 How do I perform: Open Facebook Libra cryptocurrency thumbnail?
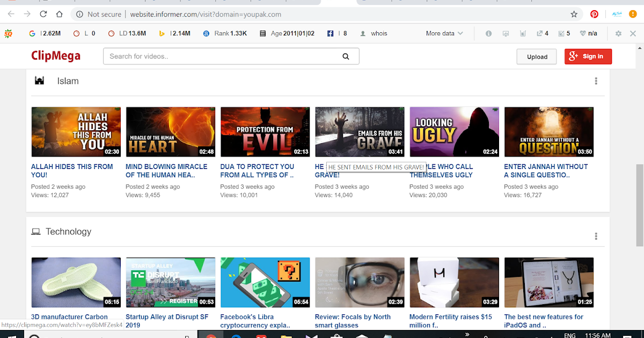pos(265,282)
